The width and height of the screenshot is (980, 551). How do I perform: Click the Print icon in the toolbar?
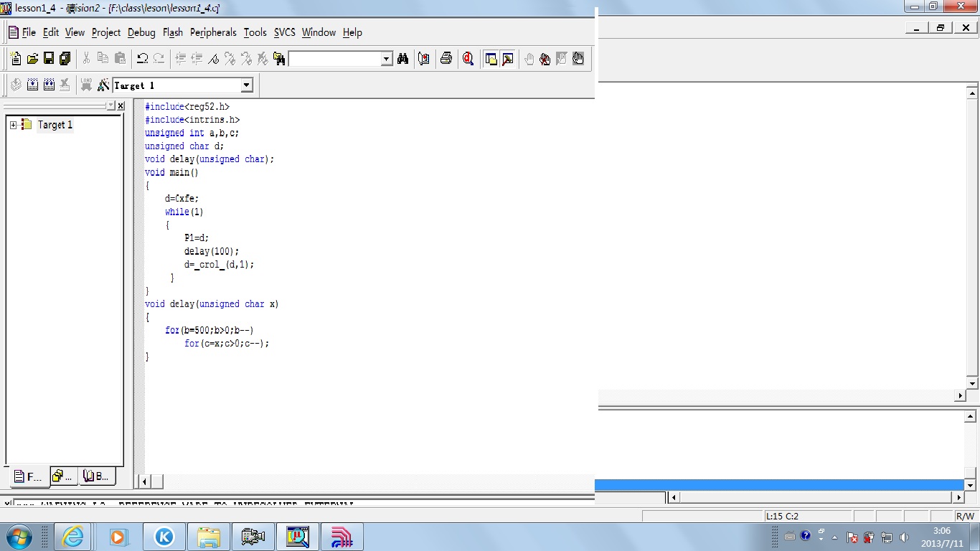[x=446, y=59]
